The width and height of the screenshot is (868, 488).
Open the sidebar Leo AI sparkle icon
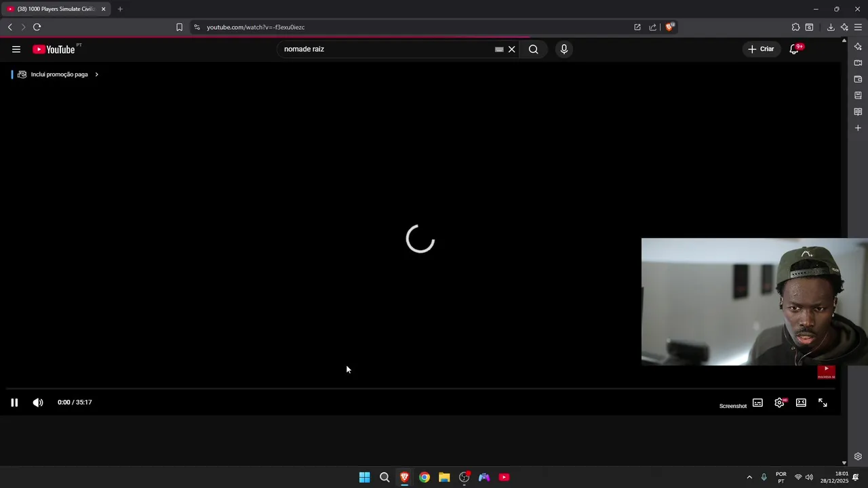click(858, 47)
